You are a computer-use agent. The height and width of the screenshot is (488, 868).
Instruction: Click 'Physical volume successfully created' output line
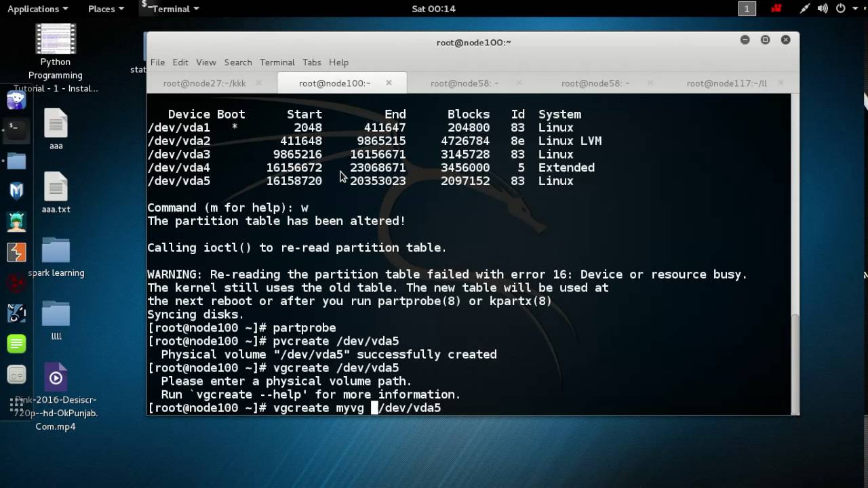tap(329, 354)
